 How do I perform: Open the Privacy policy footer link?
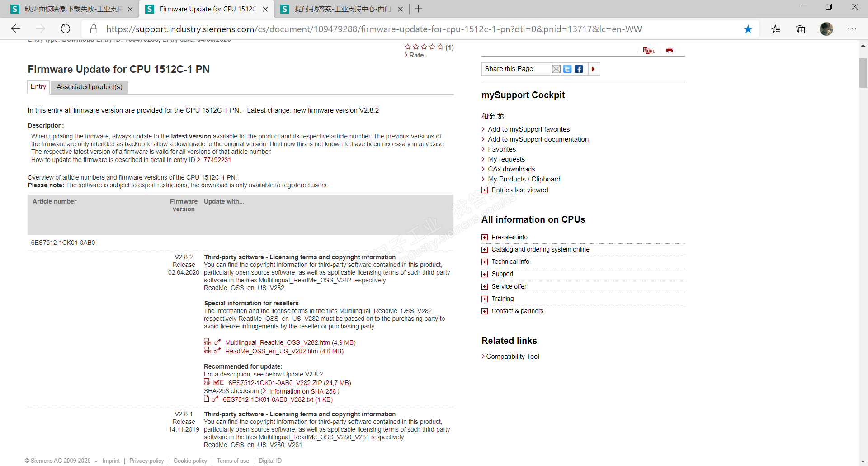click(x=146, y=461)
